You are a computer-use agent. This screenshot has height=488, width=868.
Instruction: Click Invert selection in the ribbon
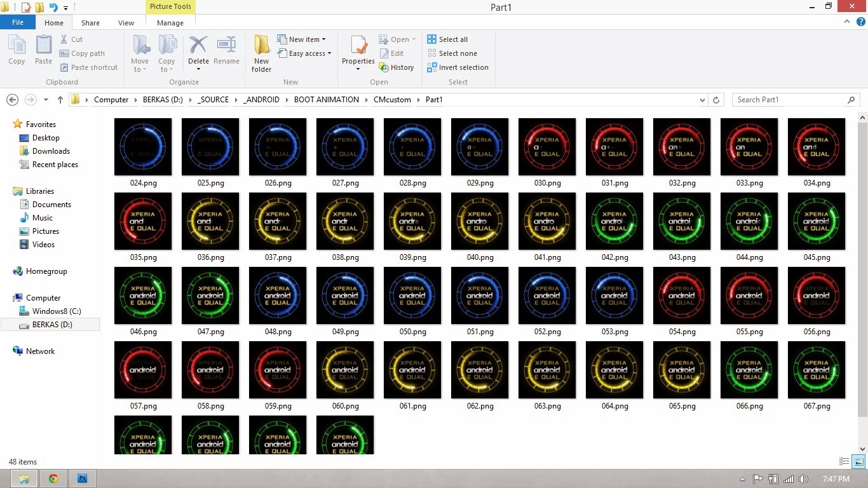(x=458, y=67)
